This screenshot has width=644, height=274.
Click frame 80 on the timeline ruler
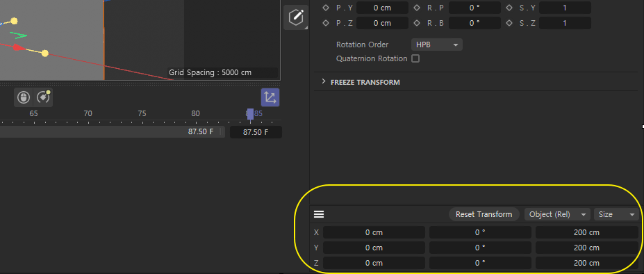pos(195,113)
